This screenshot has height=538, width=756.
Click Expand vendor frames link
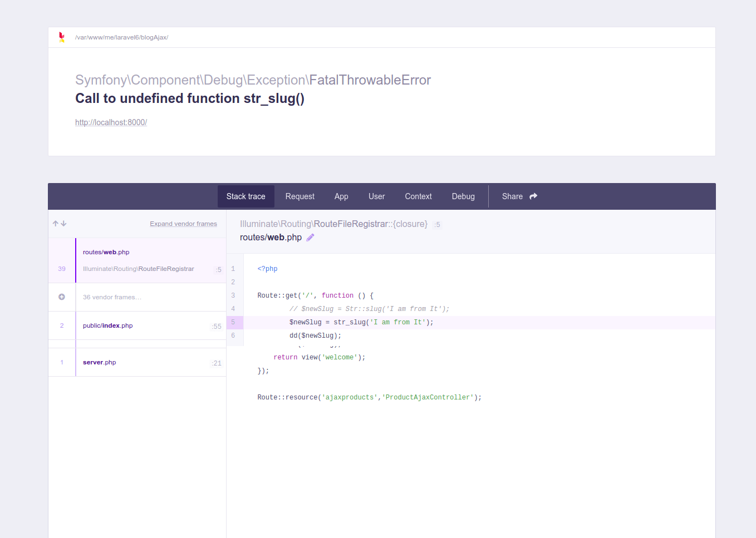point(183,224)
